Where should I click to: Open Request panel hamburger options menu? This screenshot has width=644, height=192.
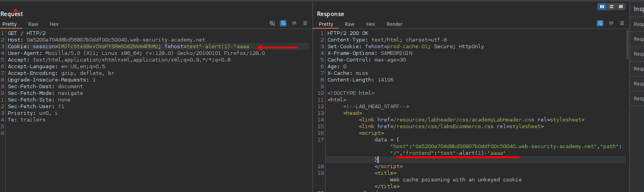(x=305, y=24)
